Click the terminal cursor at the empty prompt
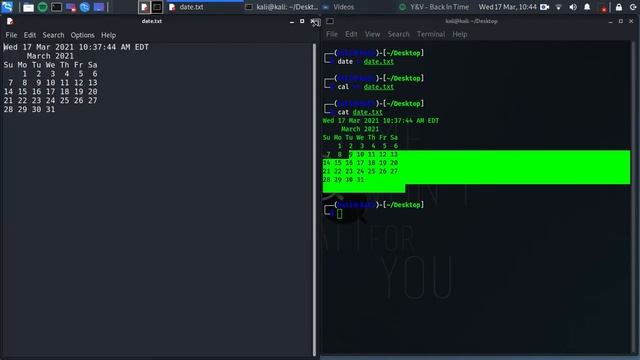The width and height of the screenshot is (640, 360). [340, 213]
